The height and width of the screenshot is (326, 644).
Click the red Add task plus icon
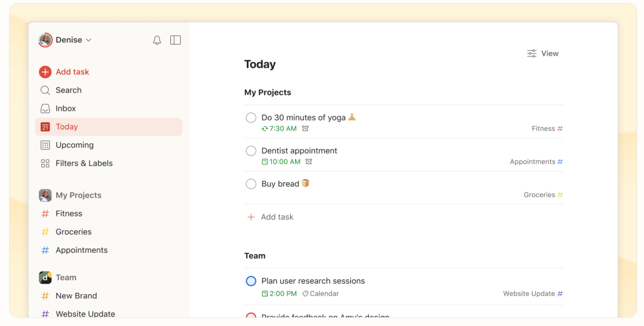tap(45, 72)
